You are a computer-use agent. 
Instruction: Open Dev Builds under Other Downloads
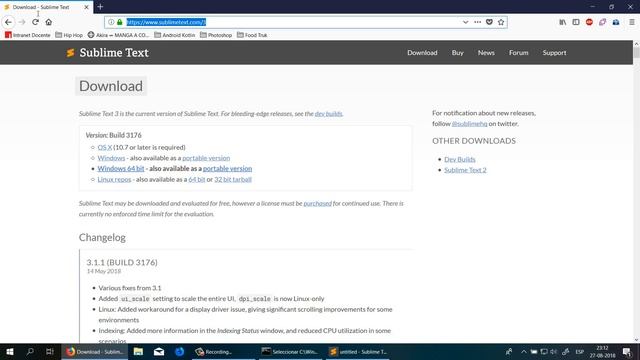point(460,159)
